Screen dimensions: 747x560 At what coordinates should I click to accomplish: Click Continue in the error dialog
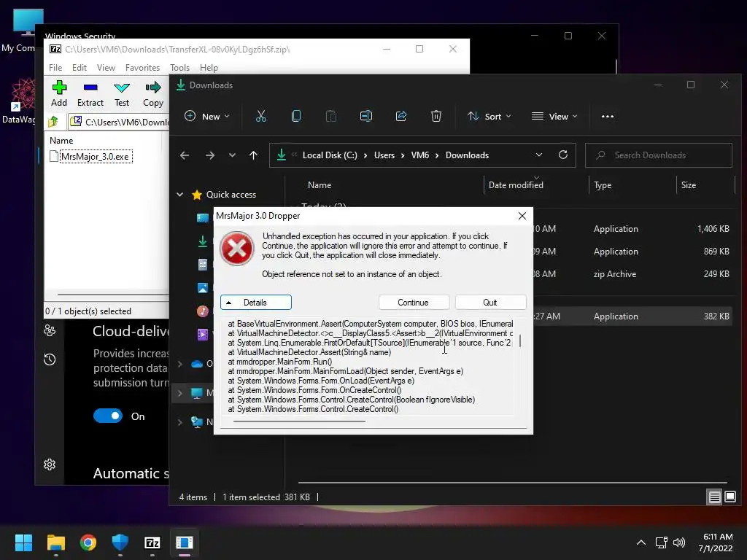coord(414,303)
